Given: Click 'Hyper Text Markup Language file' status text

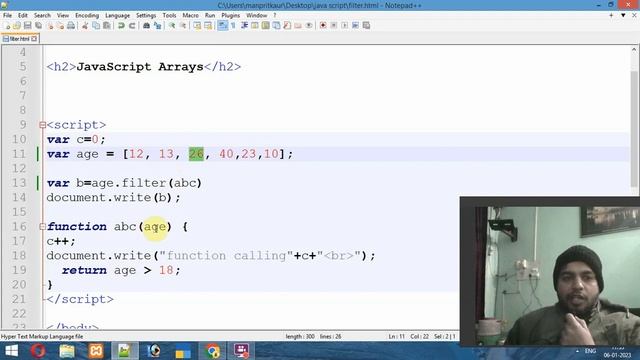Looking at the screenshot, I should tap(42, 337).
